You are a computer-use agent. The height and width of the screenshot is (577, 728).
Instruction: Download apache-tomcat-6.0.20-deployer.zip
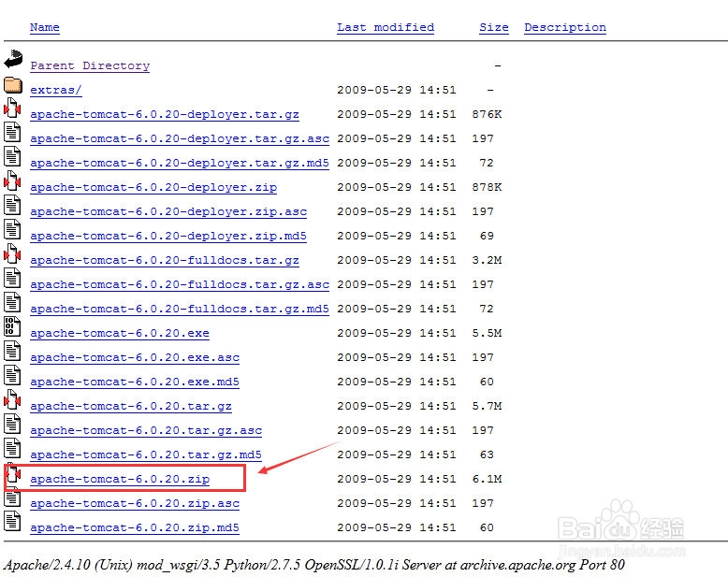click(x=153, y=187)
